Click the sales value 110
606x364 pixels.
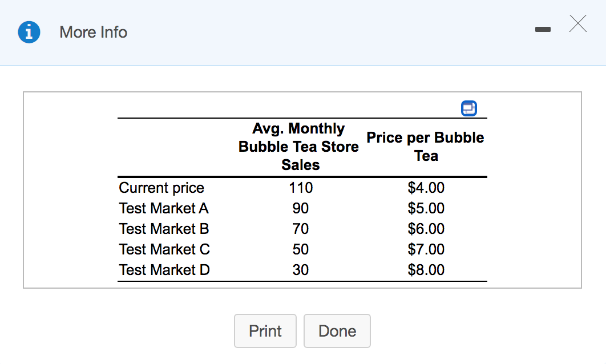coord(301,188)
